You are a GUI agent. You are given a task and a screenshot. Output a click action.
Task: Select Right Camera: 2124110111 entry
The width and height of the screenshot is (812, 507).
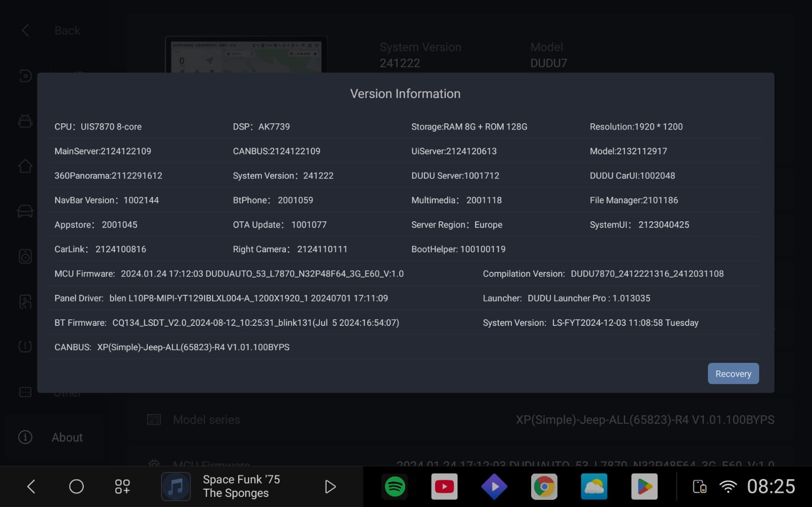point(290,249)
